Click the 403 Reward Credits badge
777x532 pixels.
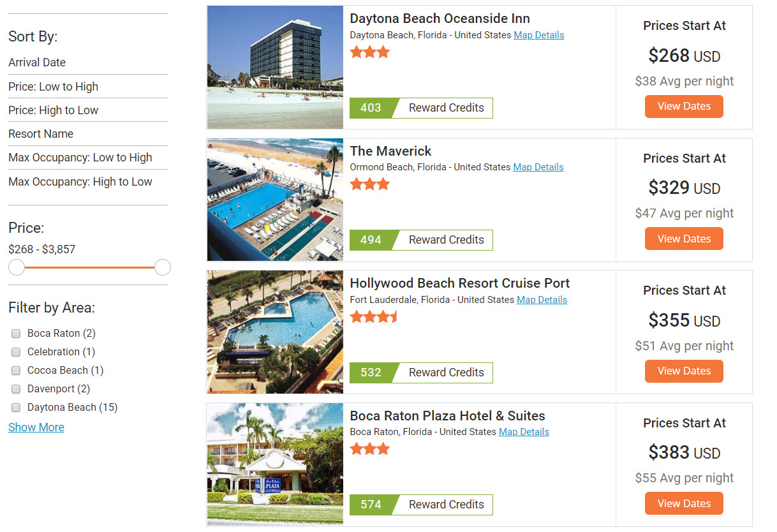(x=421, y=108)
